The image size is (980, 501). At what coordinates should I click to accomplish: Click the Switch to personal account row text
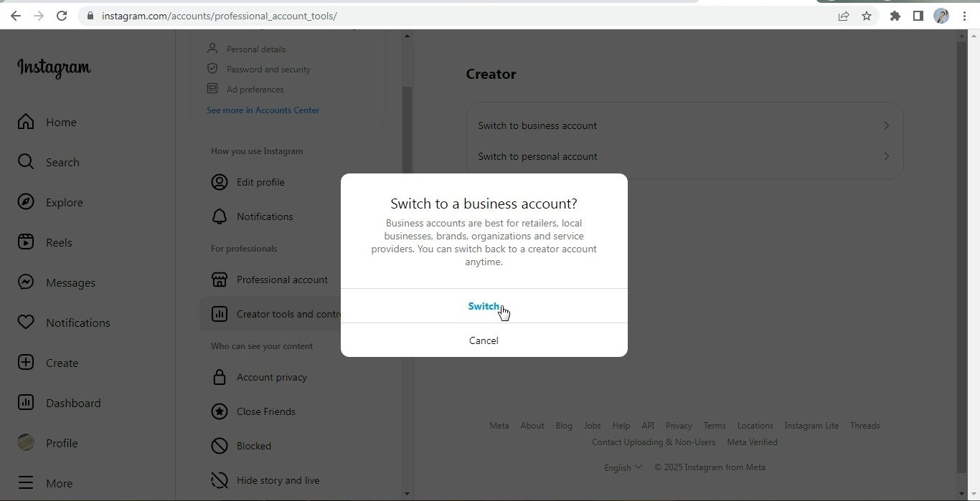[537, 156]
